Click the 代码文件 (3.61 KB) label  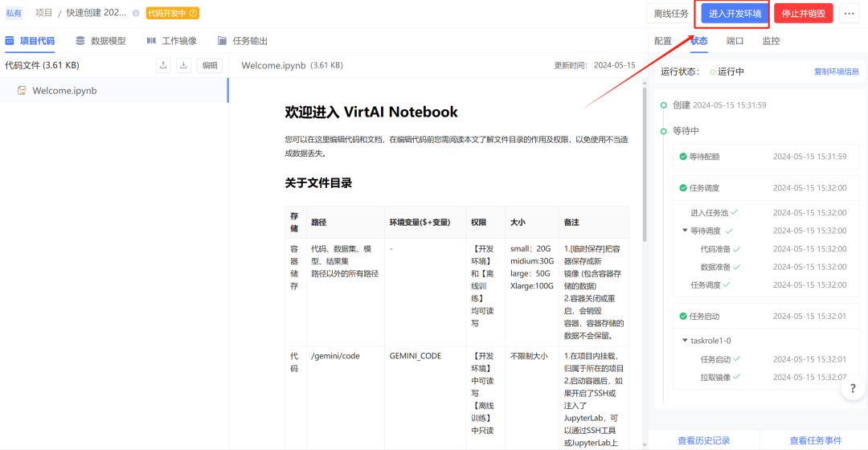42,65
